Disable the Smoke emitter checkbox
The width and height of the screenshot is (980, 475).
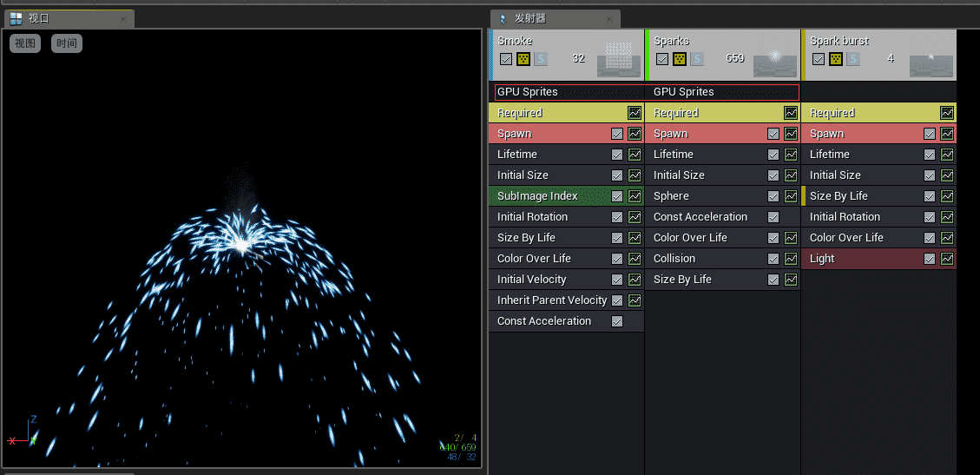tap(506, 59)
